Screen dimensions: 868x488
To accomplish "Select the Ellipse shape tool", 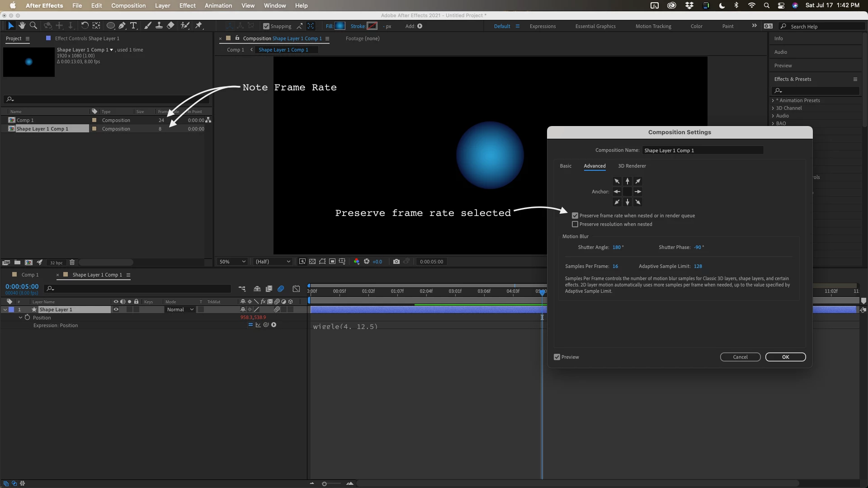I will click(x=110, y=26).
